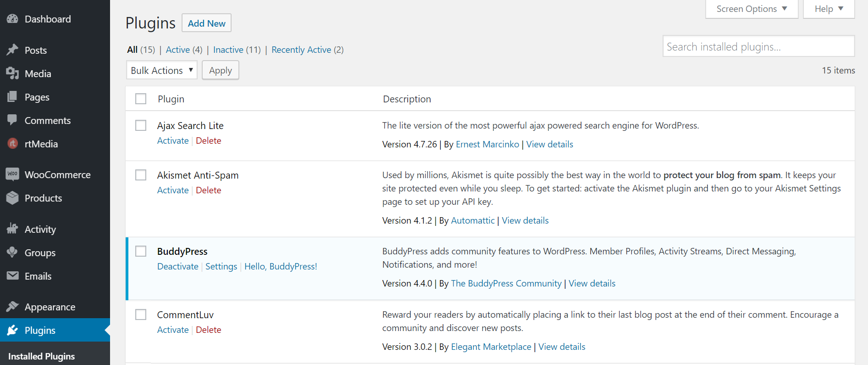Click the Plugins plug icon

(x=12, y=330)
